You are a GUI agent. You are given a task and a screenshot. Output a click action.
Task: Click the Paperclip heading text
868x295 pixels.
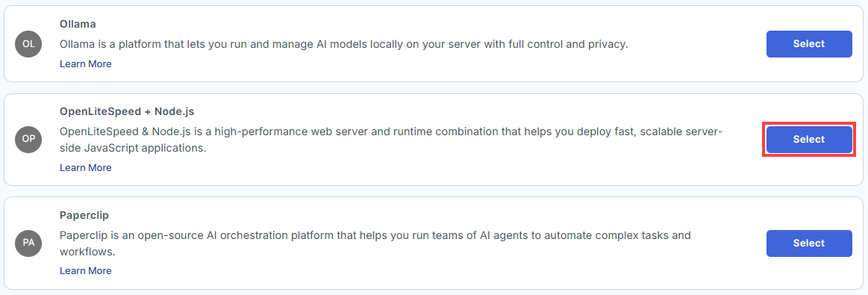pyautogui.click(x=84, y=215)
